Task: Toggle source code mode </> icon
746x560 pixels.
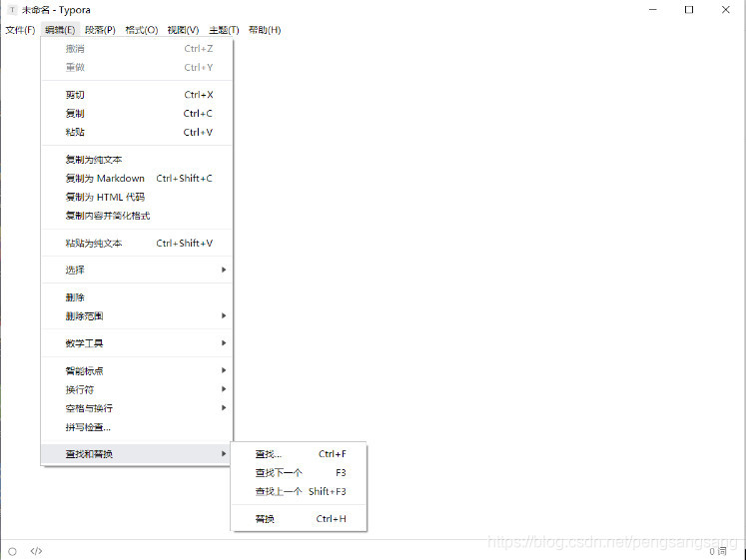Action: 36,551
